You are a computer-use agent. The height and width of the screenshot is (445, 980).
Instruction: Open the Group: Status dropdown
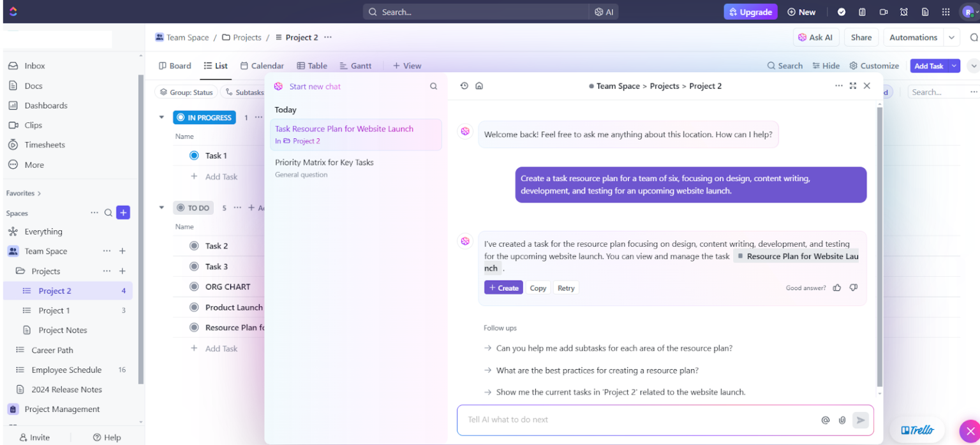coord(186,92)
